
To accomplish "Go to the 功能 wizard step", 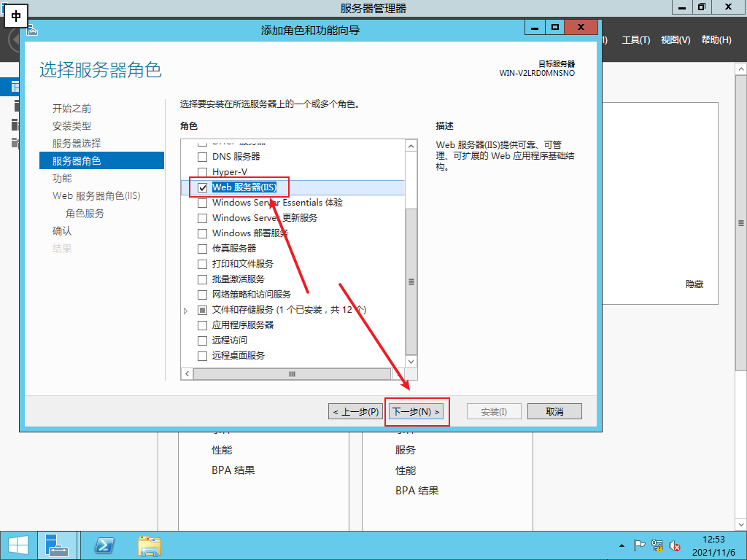I will (x=62, y=178).
